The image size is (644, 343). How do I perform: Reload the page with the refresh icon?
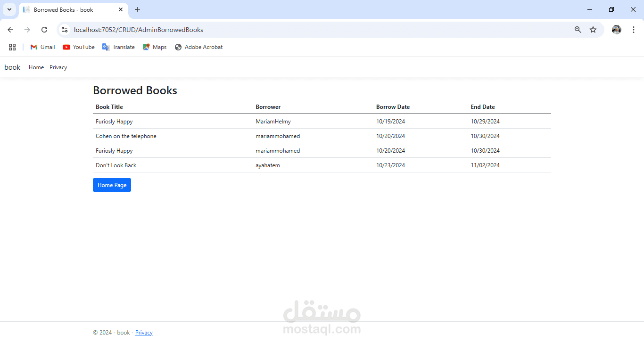click(44, 30)
